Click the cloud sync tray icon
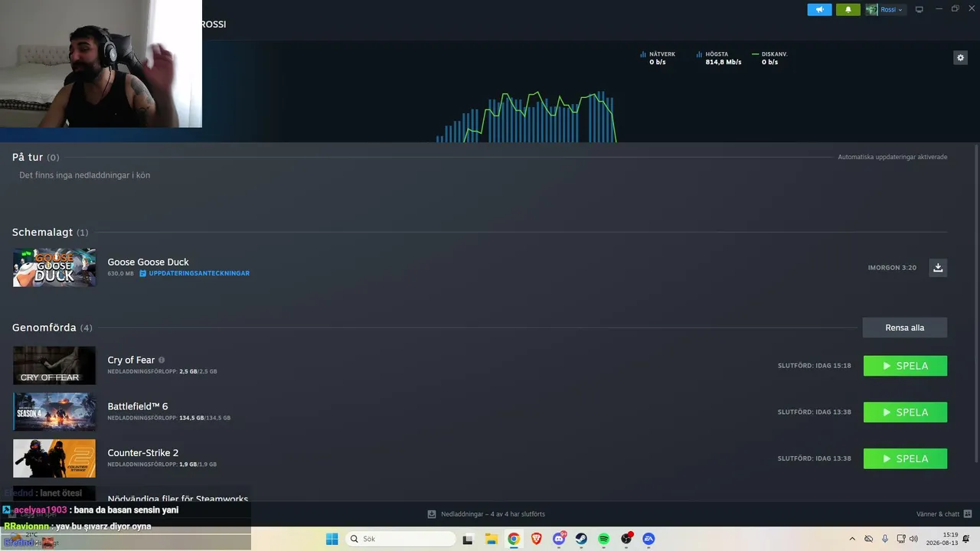Screen dimensions: 980x551 [868, 539]
